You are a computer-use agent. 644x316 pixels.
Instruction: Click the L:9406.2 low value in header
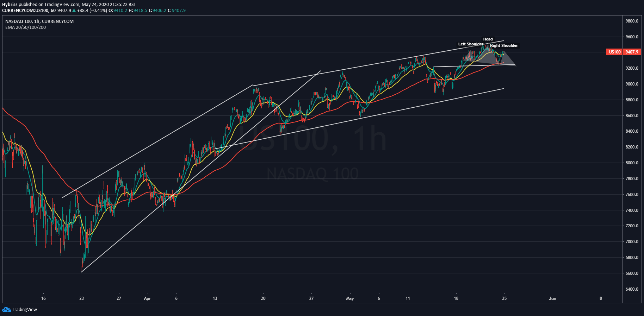(x=157, y=11)
